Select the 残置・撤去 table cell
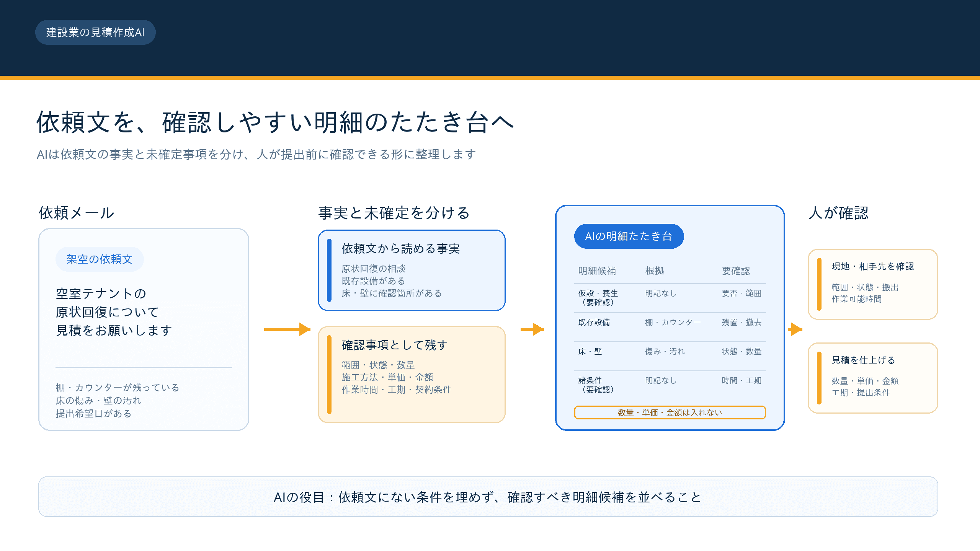Image resolution: width=980 pixels, height=551 pixels. 742,322
